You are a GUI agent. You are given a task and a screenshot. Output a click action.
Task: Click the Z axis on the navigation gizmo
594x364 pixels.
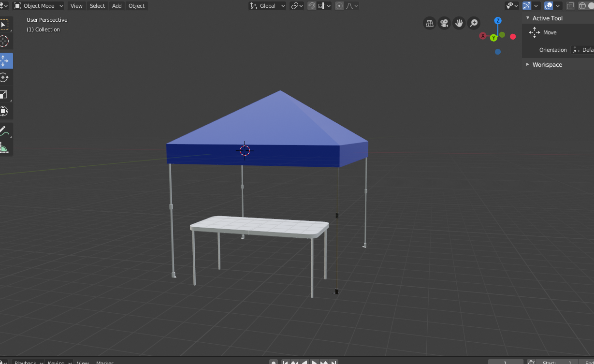coord(498,21)
